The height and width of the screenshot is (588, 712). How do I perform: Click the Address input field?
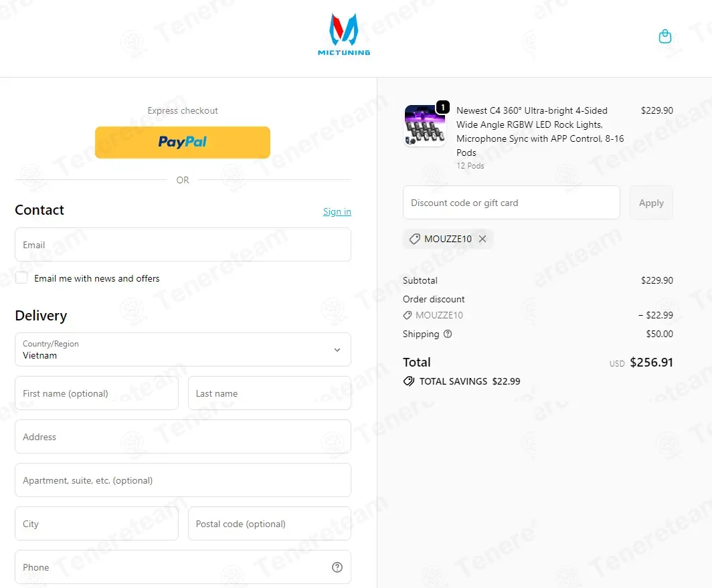point(183,437)
